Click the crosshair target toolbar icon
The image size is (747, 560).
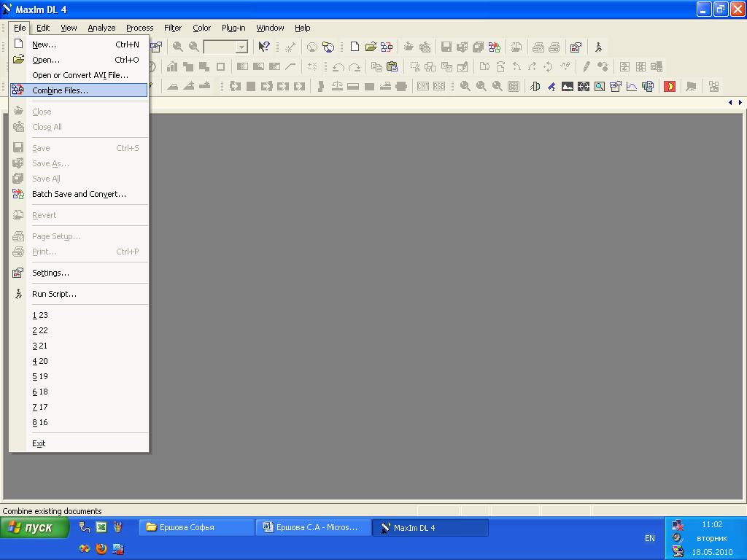coord(584,86)
